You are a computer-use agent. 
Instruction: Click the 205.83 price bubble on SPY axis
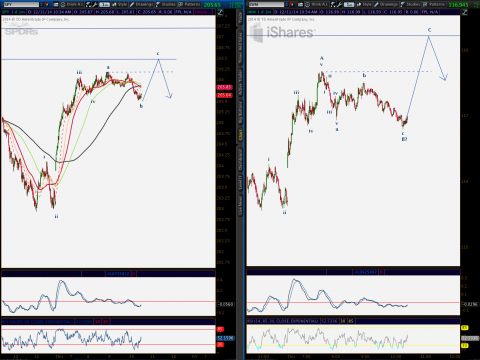pyautogui.click(x=225, y=87)
